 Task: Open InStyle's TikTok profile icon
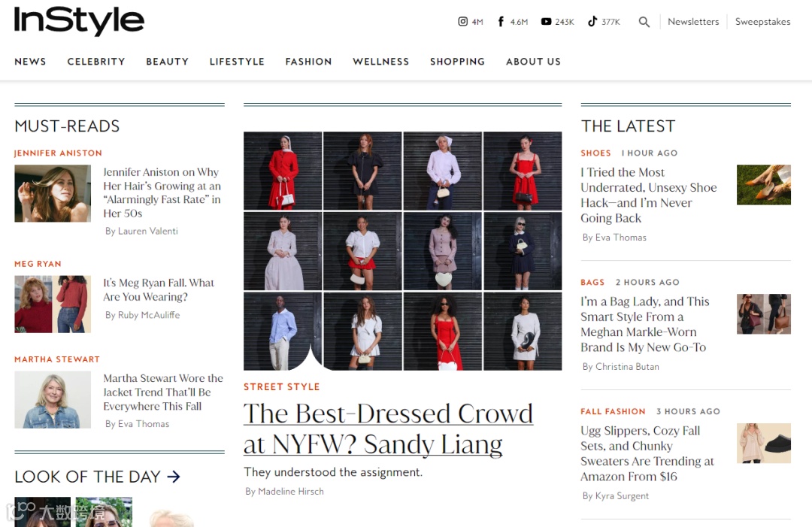tap(592, 21)
